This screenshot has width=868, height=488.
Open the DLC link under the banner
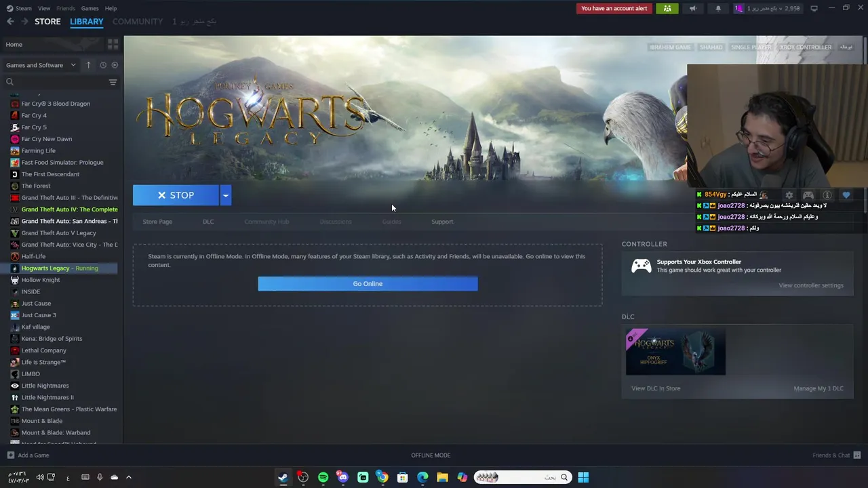[208, 222]
